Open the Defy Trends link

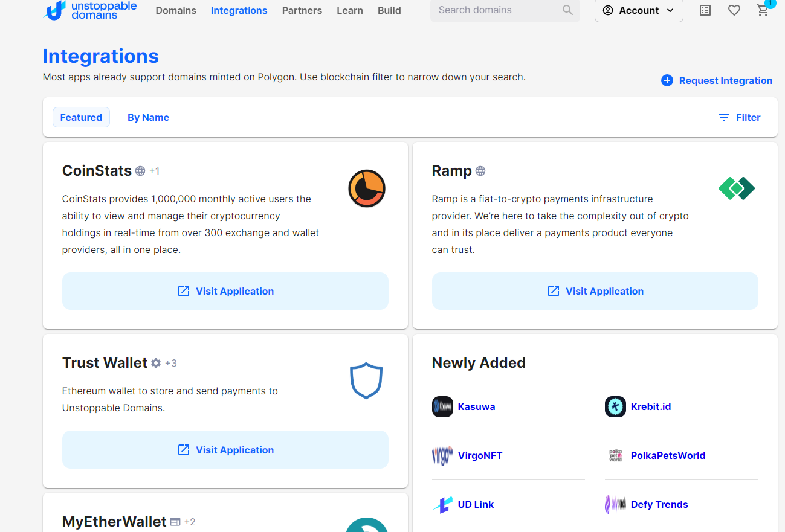(x=659, y=504)
